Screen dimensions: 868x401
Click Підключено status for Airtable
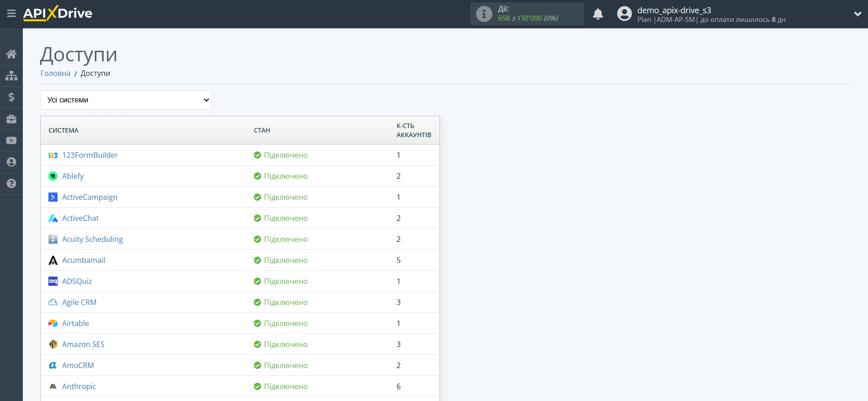(286, 323)
